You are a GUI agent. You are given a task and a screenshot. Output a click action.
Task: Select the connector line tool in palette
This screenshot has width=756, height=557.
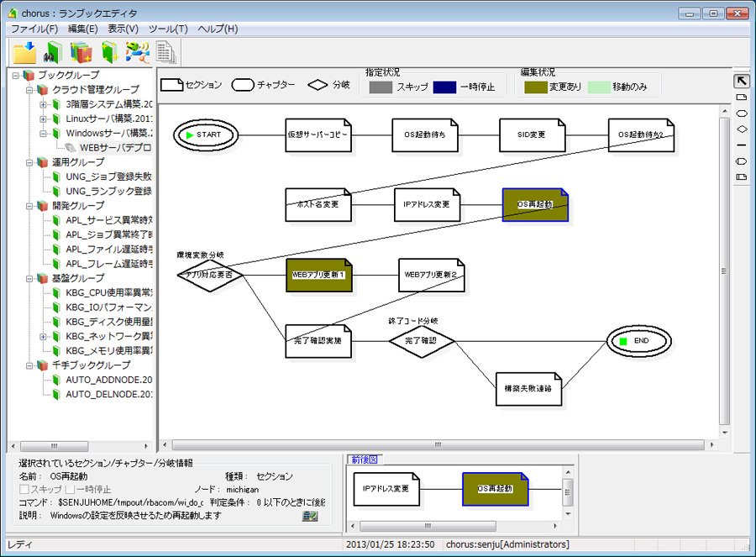point(742,145)
